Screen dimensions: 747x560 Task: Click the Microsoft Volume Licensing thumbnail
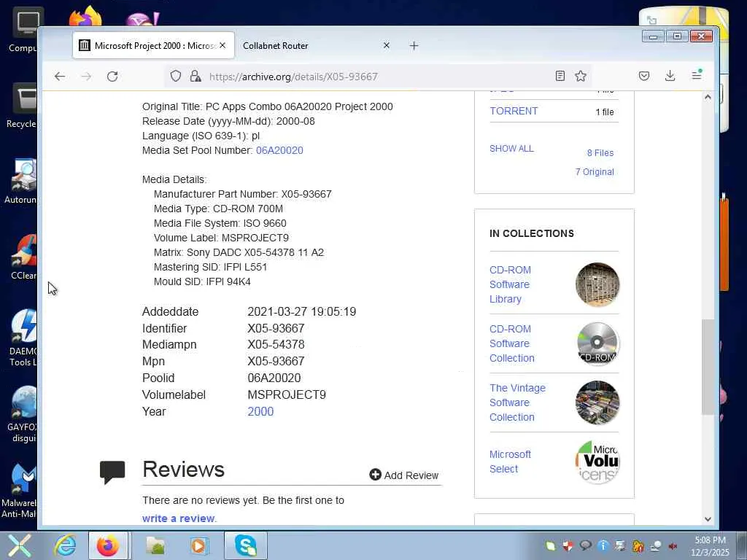point(597,462)
